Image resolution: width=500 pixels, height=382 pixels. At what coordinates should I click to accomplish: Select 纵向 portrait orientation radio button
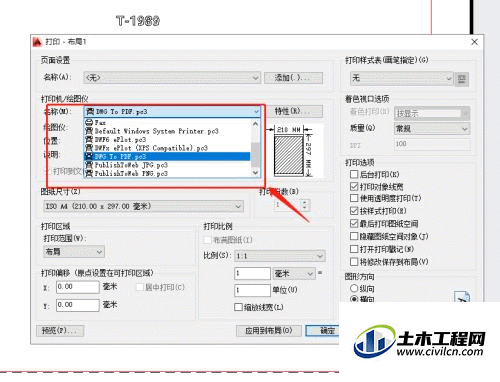(x=354, y=288)
